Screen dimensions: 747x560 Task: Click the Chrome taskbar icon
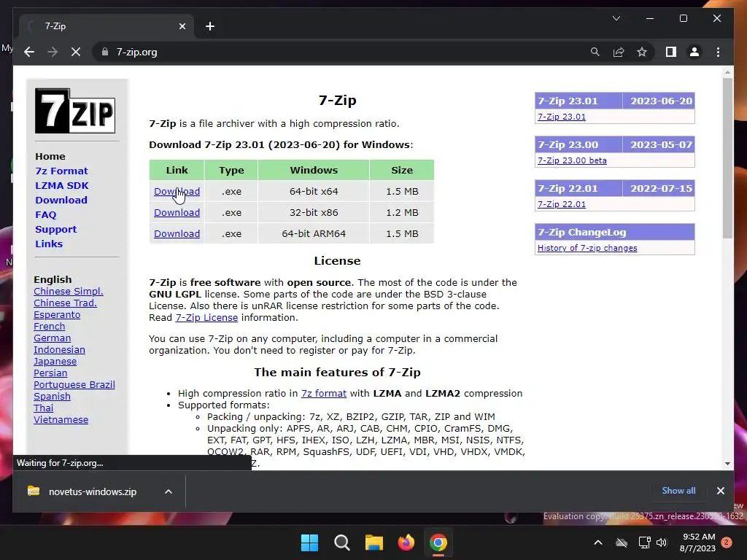point(438,542)
